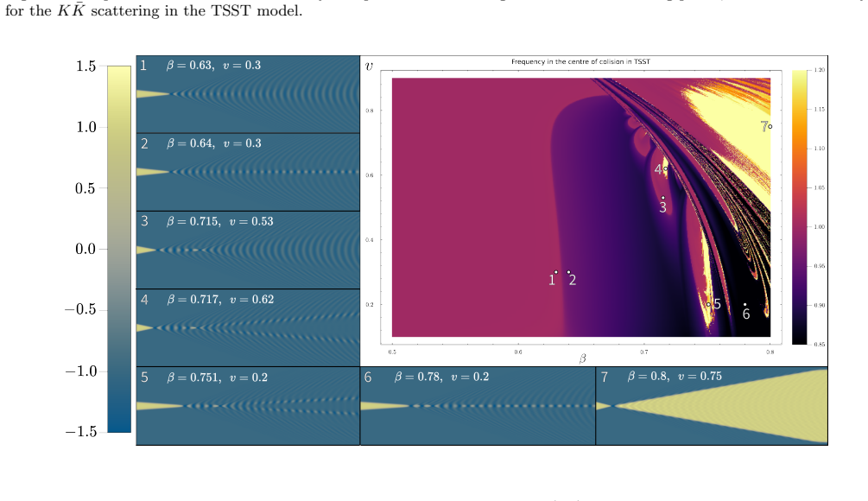Click point marker 1 on the heatmap
The width and height of the screenshot is (868, 501).
[556, 272]
